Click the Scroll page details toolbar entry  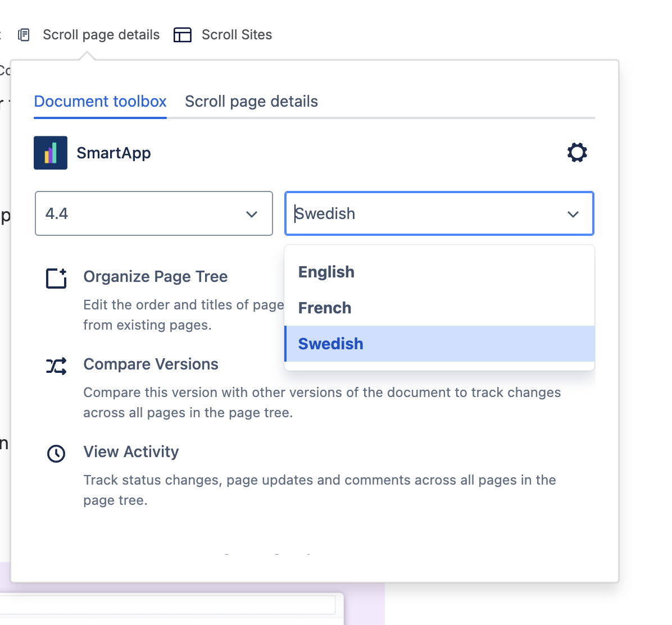pyautogui.click(x=101, y=34)
